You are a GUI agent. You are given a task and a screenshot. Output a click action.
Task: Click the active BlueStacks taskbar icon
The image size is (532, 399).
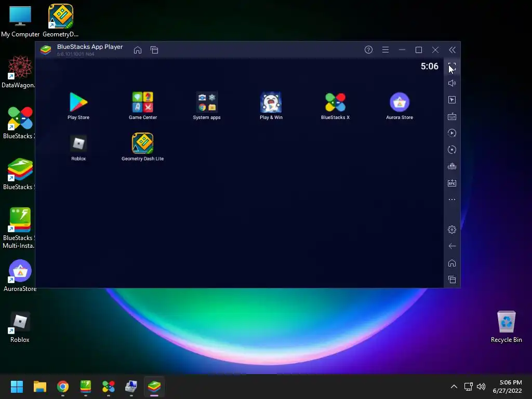coord(154,386)
